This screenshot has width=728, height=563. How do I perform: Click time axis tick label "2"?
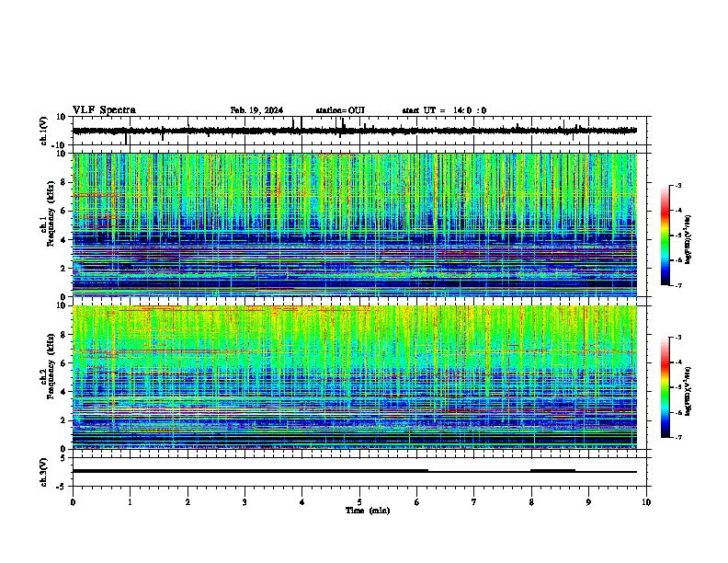tap(188, 502)
